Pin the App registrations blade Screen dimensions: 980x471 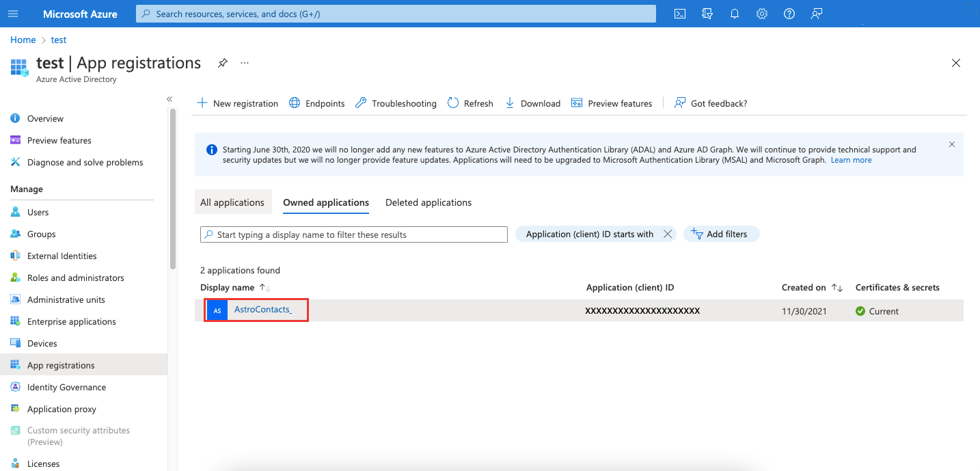(x=223, y=63)
